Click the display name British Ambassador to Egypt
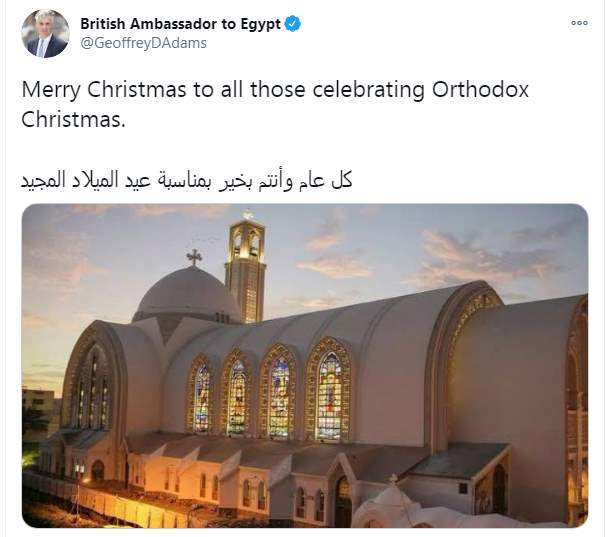The height and width of the screenshot is (537, 606). click(x=180, y=24)
